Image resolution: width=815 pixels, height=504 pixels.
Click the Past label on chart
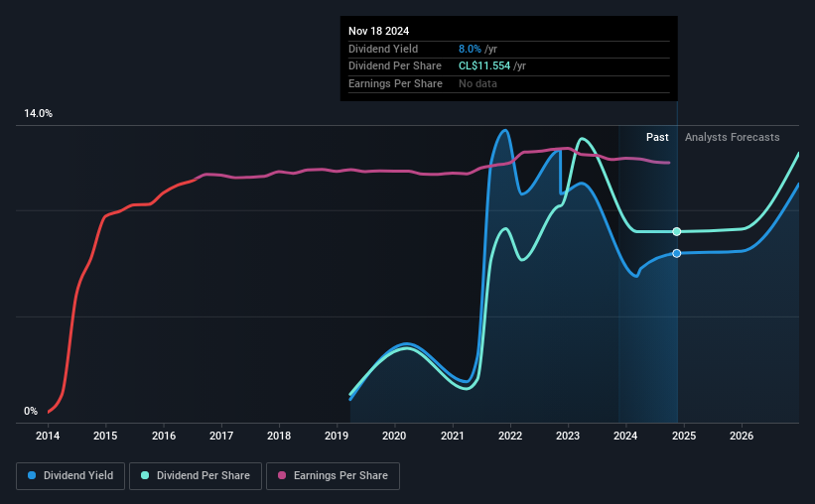[657, 137]
